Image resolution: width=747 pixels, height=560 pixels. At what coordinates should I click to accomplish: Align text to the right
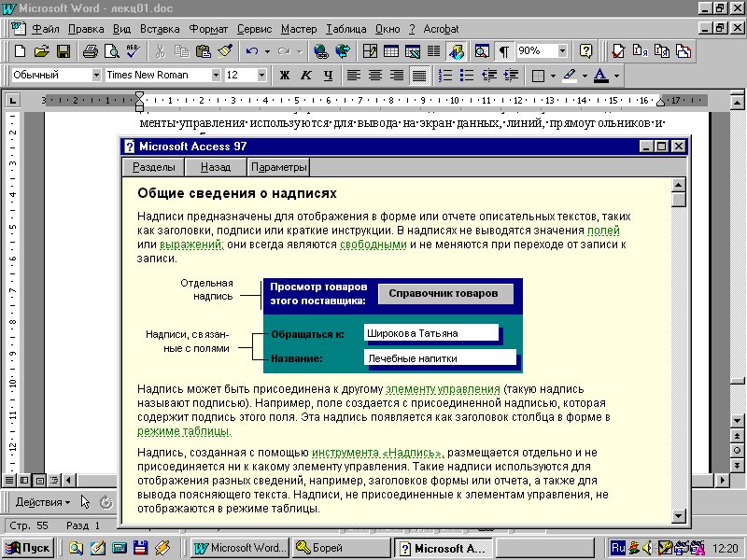tap(397, 76)
